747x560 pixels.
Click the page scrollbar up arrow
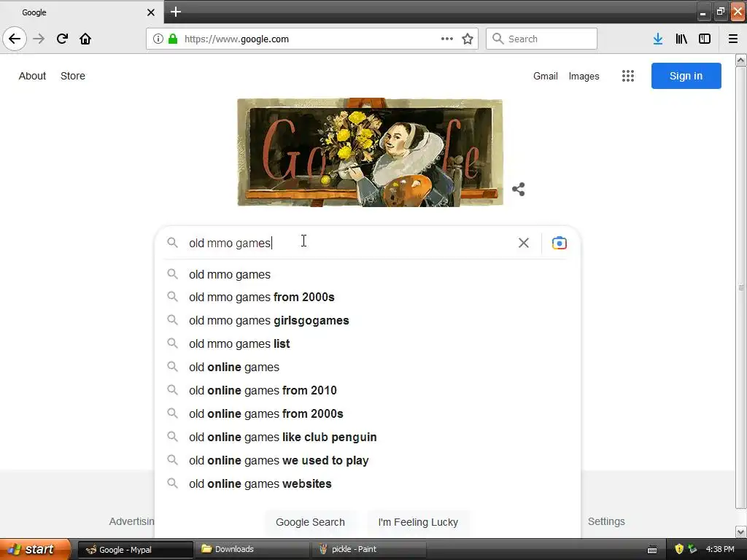point(740,61)
